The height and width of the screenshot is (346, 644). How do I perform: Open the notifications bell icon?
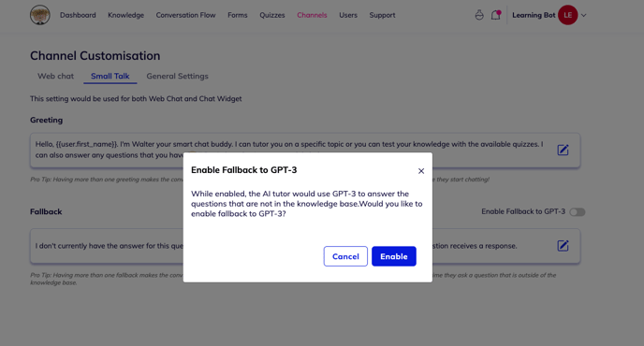point(496,15)
